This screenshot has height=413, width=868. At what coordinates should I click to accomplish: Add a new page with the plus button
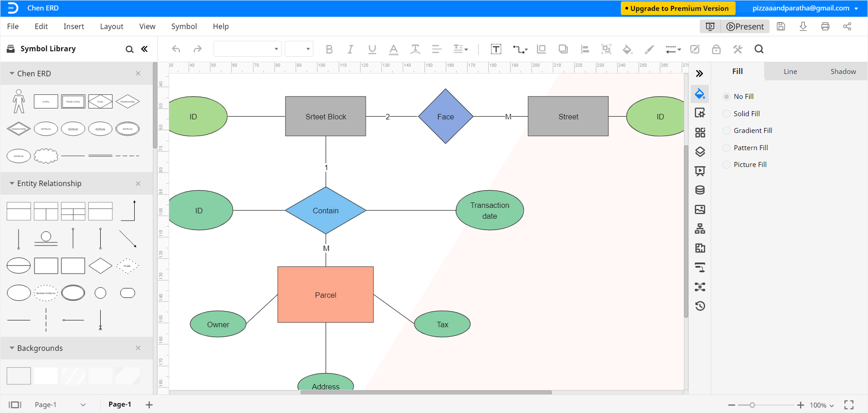[149, 404]
